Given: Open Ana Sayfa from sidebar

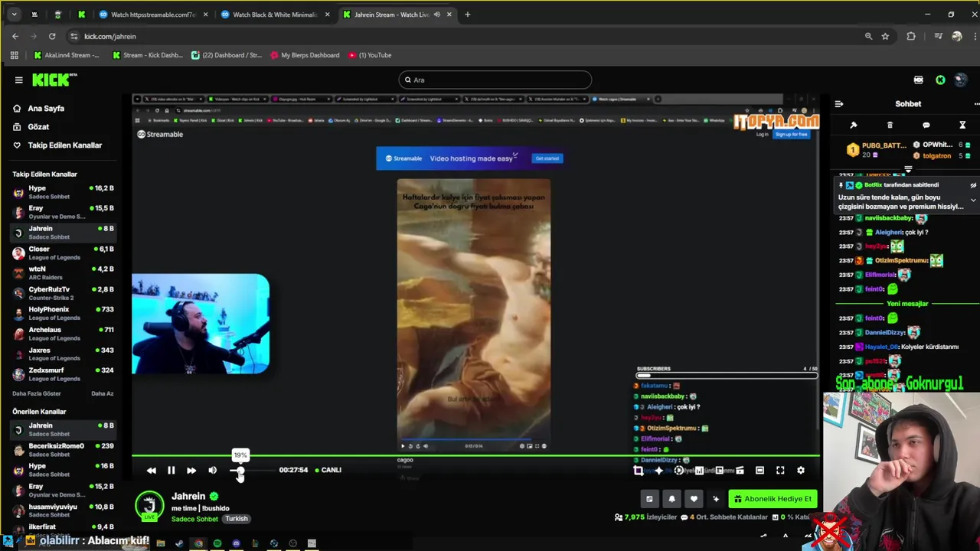Looking at the screenshot, I should point(46,109).
